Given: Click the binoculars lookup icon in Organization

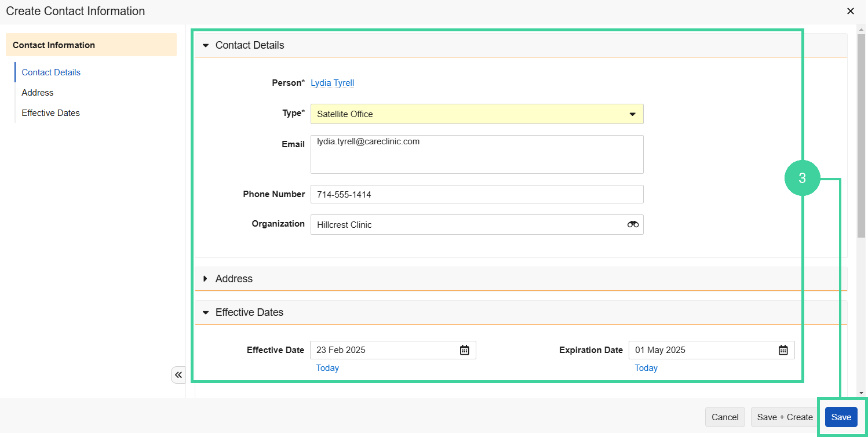Looking at the screenshot, I should (x=633, y=224).
